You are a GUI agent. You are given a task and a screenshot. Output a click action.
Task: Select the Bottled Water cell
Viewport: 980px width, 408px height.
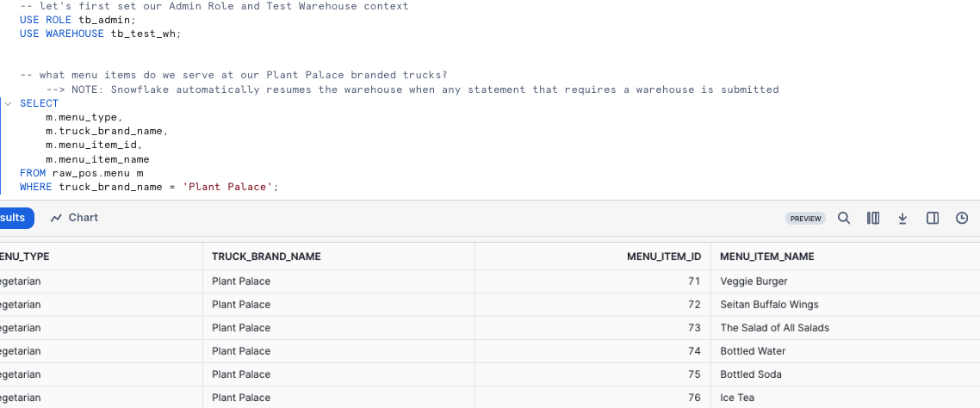coord(753,350)
